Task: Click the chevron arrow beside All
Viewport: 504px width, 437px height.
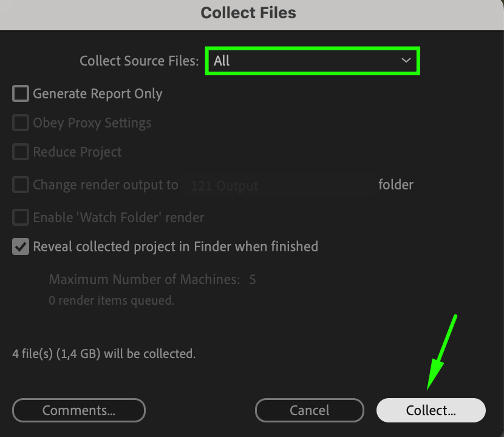Action: [x=406, y=61]
